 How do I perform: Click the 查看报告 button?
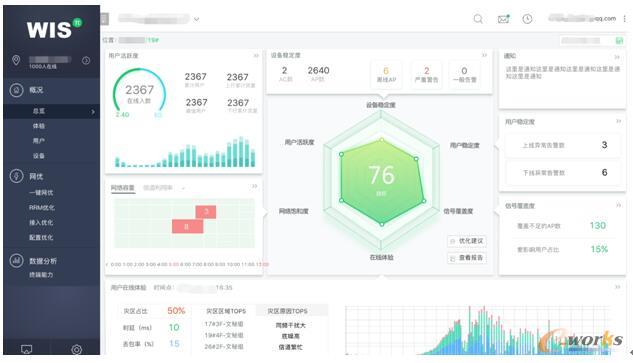click(x=467, y=258)
